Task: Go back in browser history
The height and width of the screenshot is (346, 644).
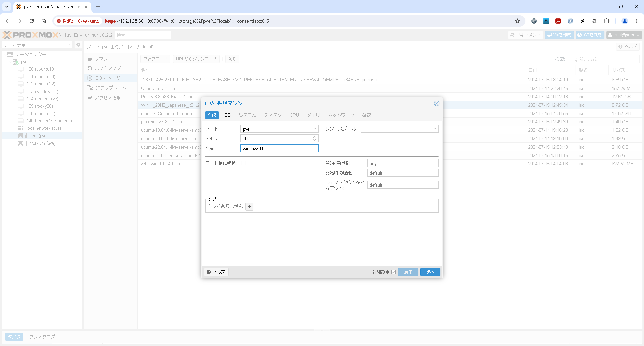Action: [7, 21]
